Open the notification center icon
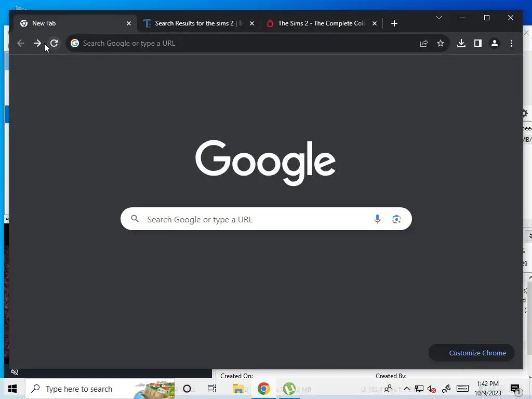This screenshot has height=399, width=532. pyautogui.click(x=515, y=390)
